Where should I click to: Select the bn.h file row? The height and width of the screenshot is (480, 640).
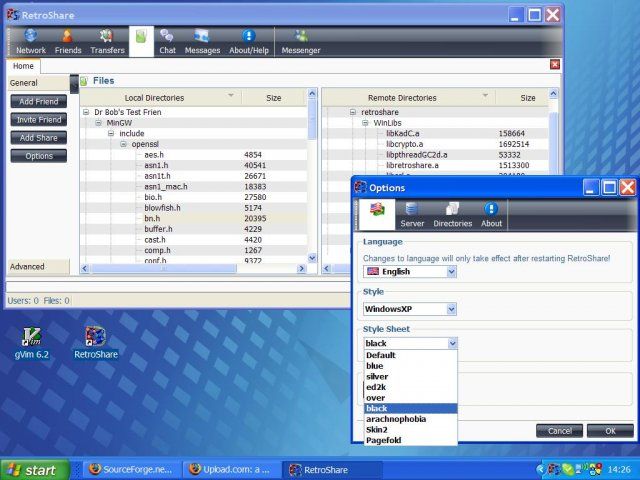(194, 218)
